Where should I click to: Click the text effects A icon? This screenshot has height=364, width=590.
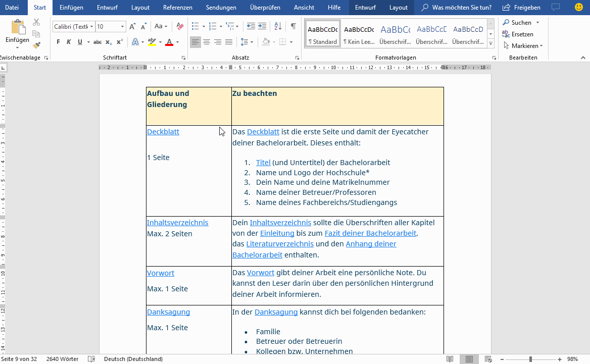tap(135, 42)
